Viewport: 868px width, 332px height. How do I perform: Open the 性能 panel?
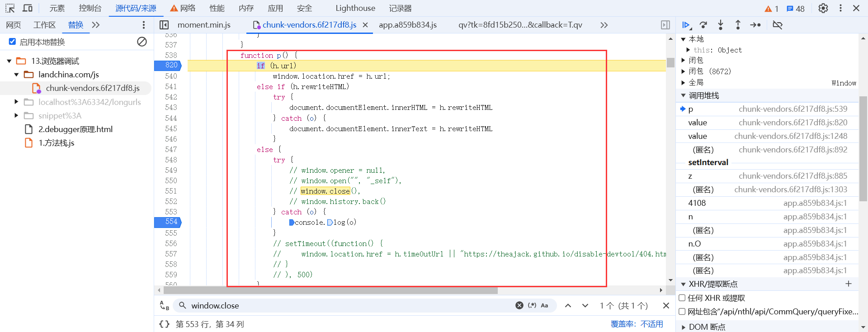point(217,8)
